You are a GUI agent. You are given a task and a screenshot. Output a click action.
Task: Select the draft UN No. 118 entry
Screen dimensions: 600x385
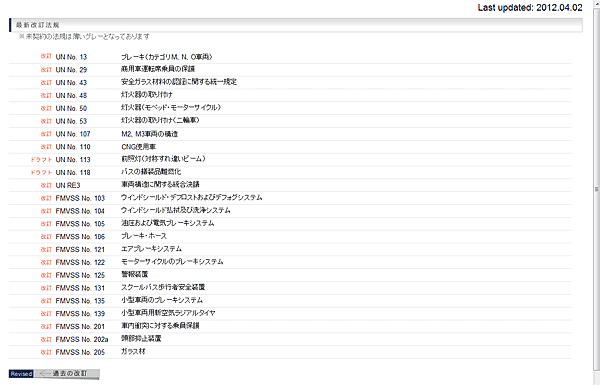290,172
